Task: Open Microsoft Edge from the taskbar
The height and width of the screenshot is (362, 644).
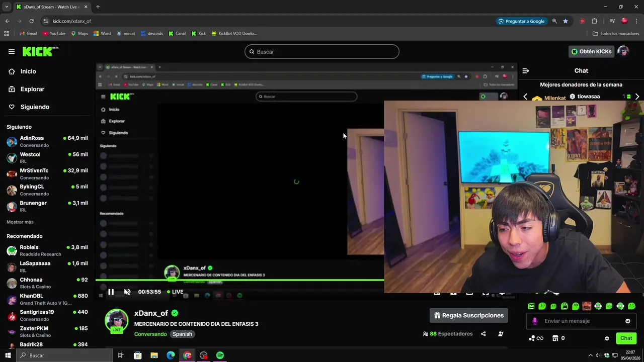Action: tap(171, 355)
